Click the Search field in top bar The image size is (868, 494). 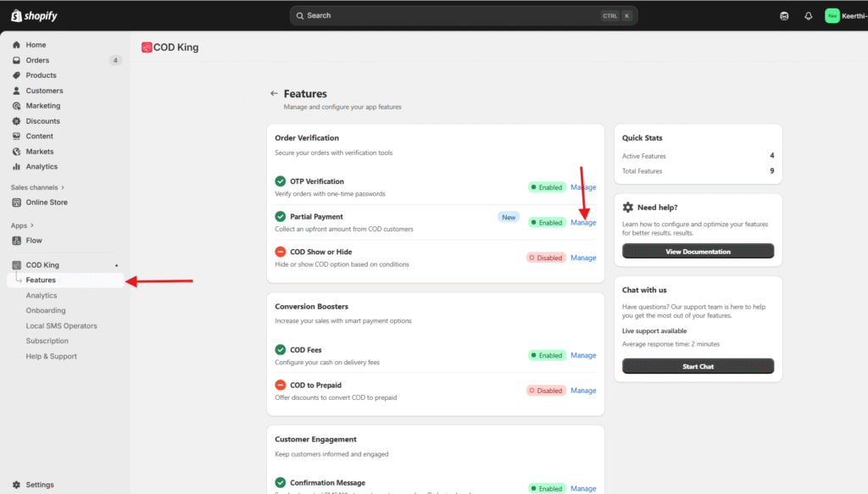point(462,16)
